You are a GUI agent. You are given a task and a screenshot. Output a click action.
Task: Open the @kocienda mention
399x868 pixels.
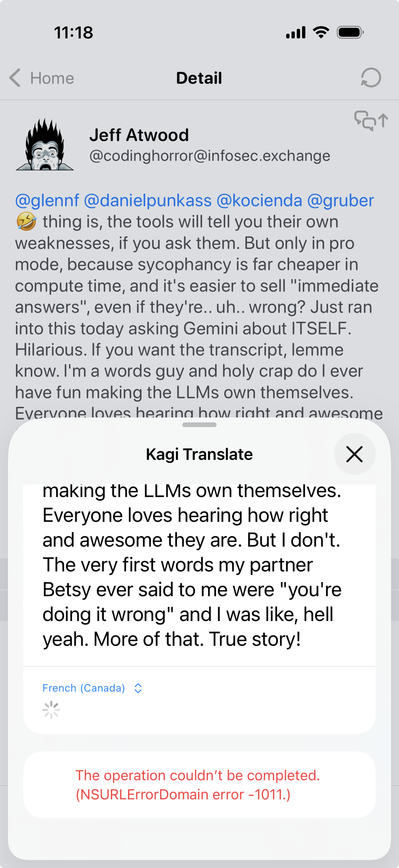point(259,201)
